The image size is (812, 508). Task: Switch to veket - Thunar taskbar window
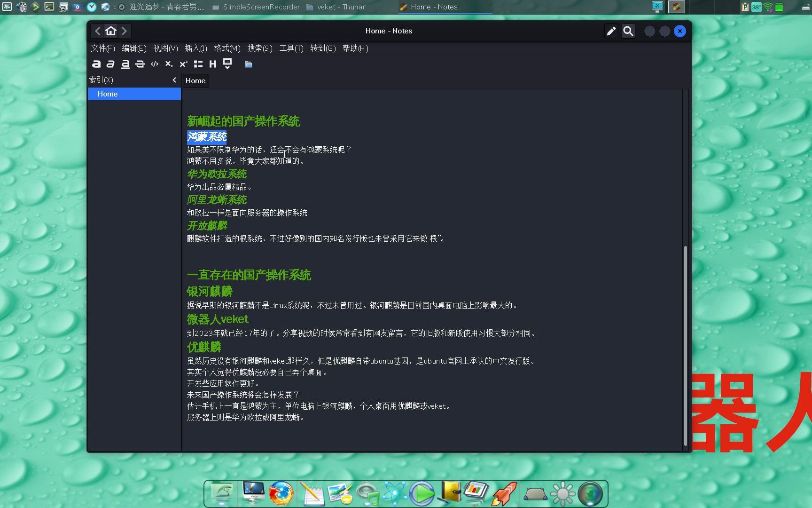(x=336, y=7)
